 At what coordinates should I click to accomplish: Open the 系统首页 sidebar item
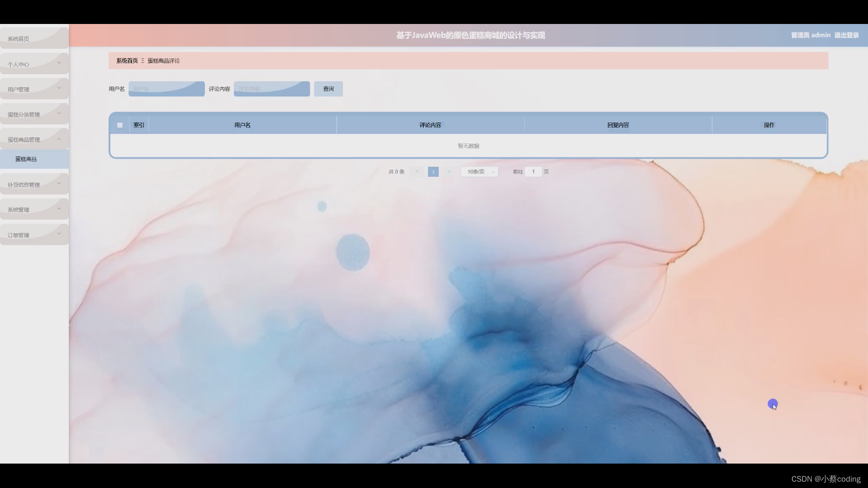tap(34, 38)
